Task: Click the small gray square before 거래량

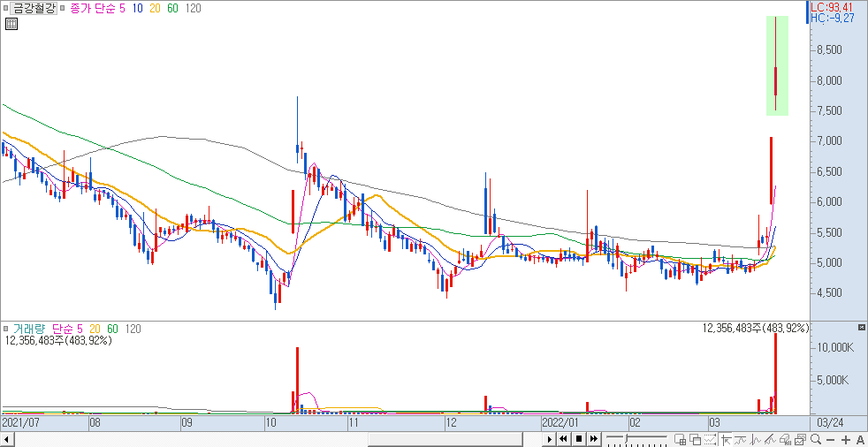Action: click(x=5, y=329)
